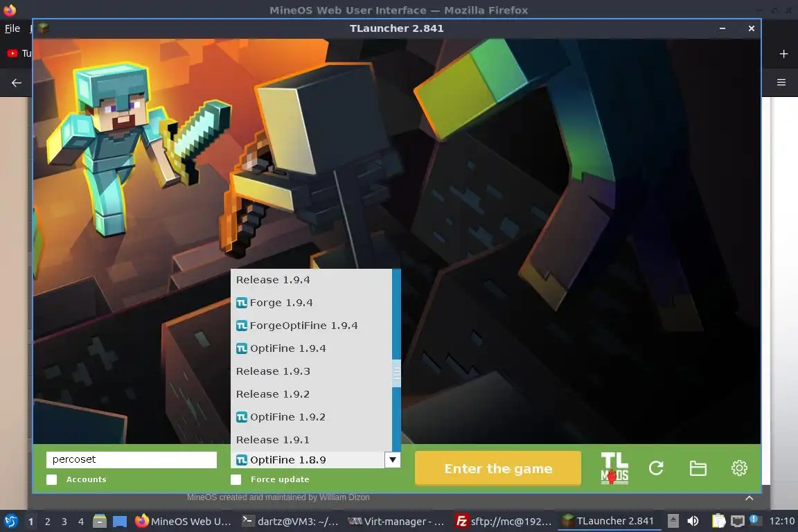This screenshot has height=532, width=798.
Task: Choose OptiFine 1.9.4 version
Action: tap(312, 348)
